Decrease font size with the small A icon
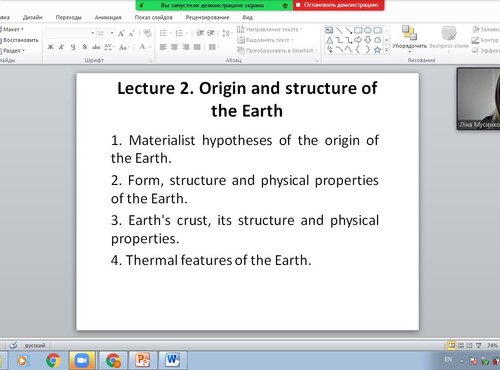Image resolution: width=500 pixels, height=370 pixels. point(131,33)
